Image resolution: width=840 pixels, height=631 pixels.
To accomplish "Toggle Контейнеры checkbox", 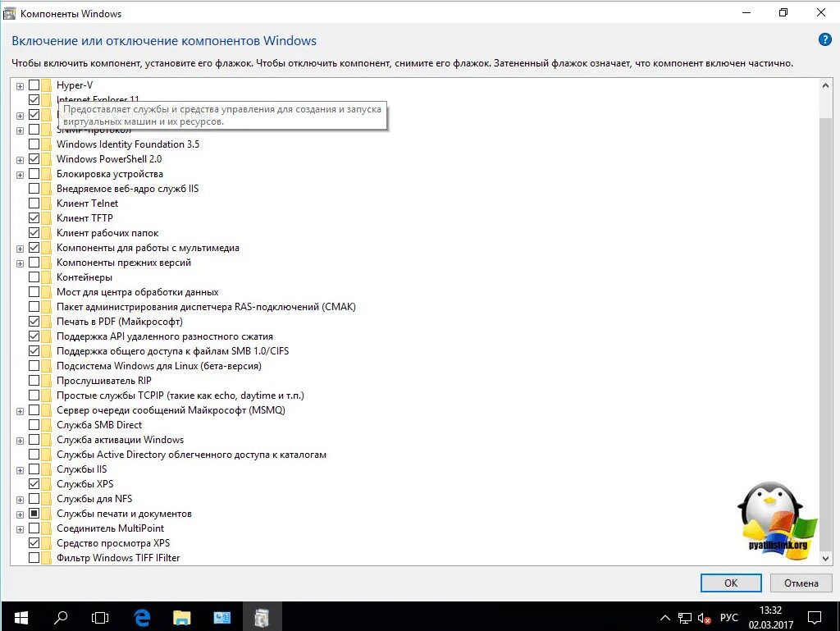I will [34, 277].
